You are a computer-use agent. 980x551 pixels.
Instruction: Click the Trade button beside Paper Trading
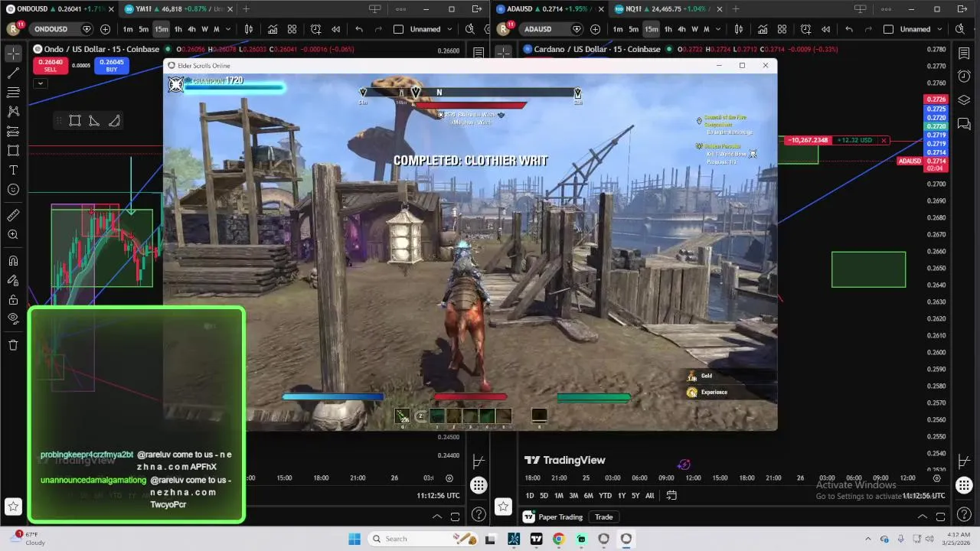pyautogui.click(x=604, y=517)
